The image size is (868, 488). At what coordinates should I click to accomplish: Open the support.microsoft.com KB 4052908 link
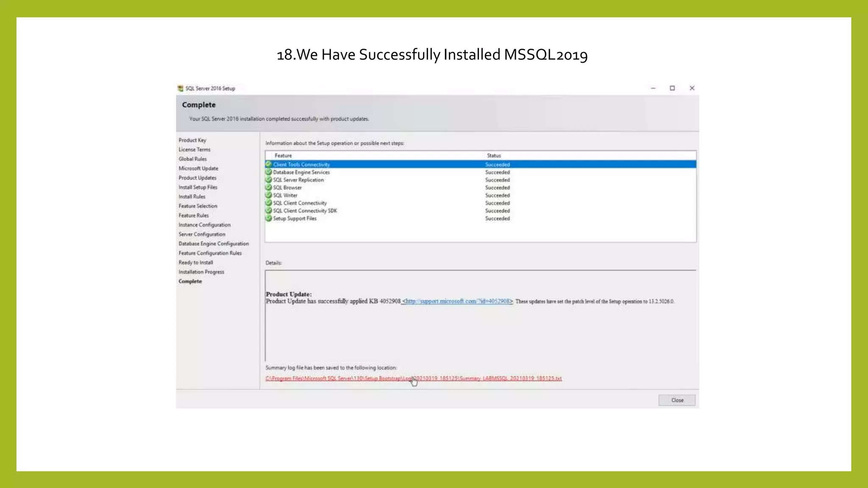click(x=457, y=301)
